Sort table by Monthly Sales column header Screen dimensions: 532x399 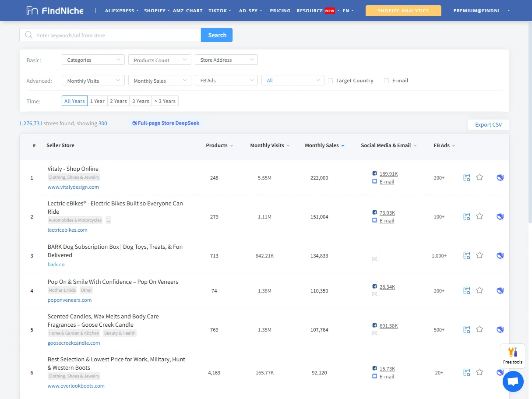(x=324, y=145)
